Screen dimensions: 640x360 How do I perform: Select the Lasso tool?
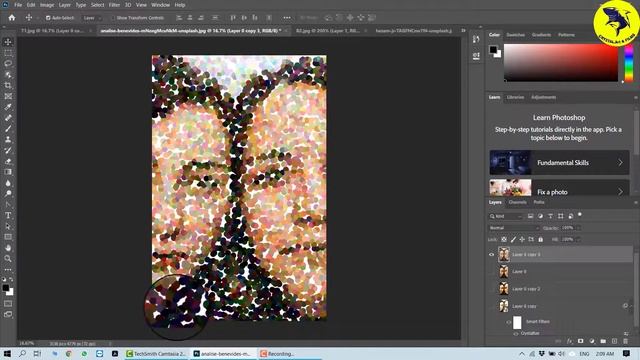8,64
